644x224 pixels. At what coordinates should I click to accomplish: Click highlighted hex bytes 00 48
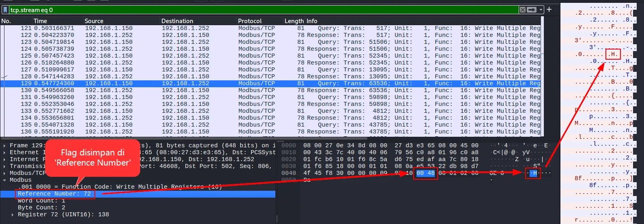click(x=425, y=173)
